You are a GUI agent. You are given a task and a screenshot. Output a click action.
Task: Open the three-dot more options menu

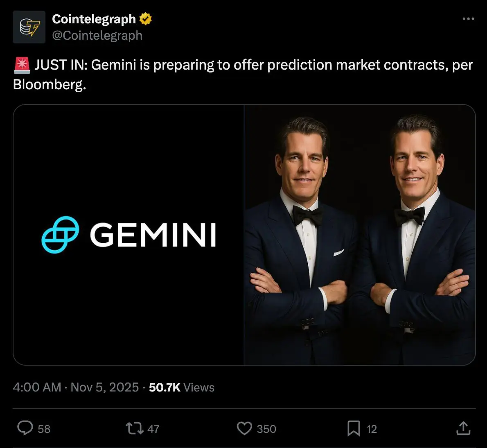pos(468,19)
